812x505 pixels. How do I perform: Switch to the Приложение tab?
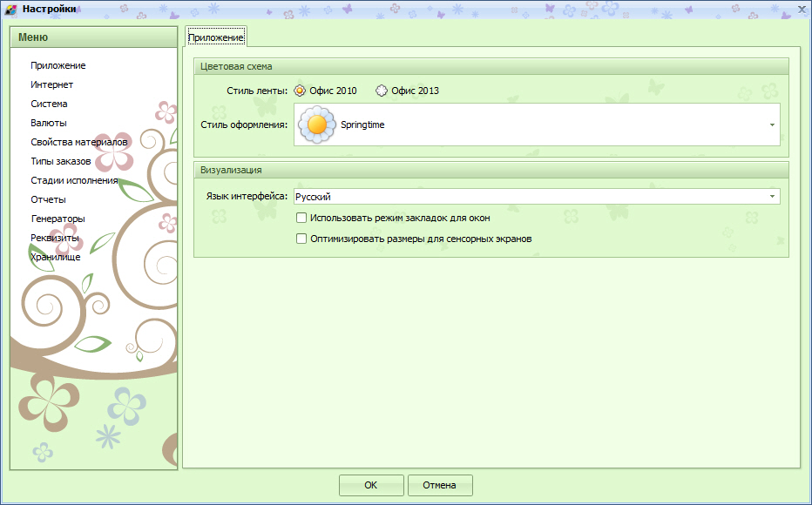point(216,37)
